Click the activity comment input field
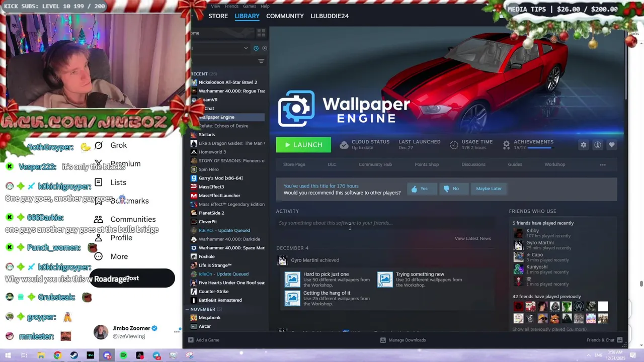Screen dimensions: 644x362 pos(385,223)
